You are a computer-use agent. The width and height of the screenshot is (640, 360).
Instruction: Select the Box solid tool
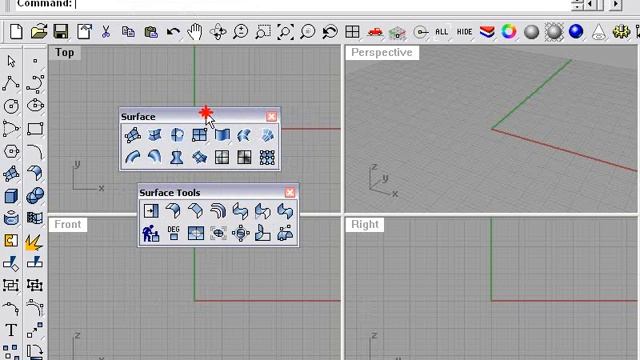(11, 196)
